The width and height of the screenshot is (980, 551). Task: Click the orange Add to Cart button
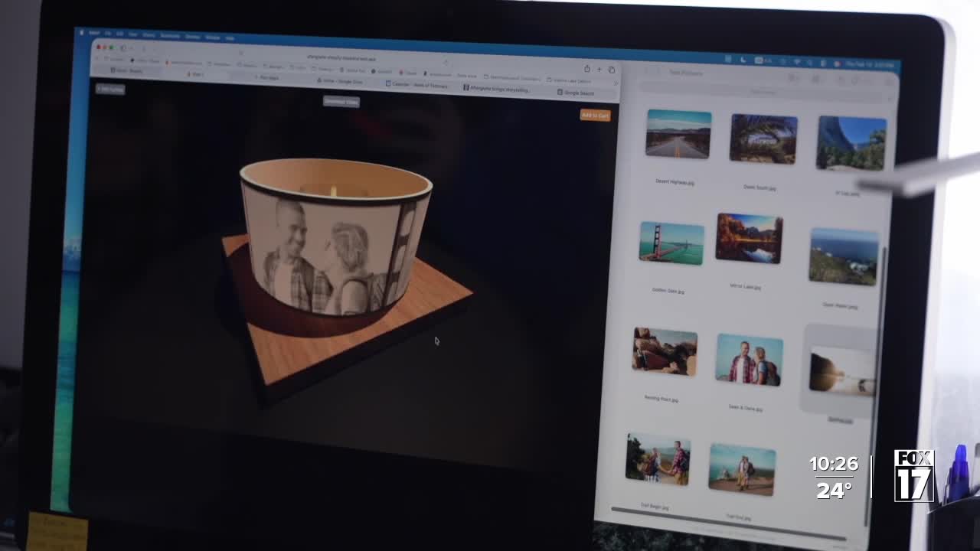click(595, 115)
